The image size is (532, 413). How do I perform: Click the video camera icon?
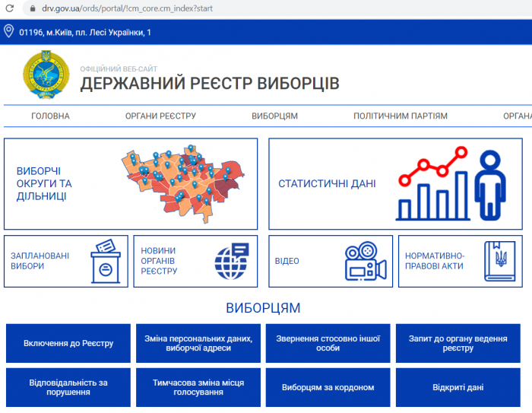[x=365, y=261]
